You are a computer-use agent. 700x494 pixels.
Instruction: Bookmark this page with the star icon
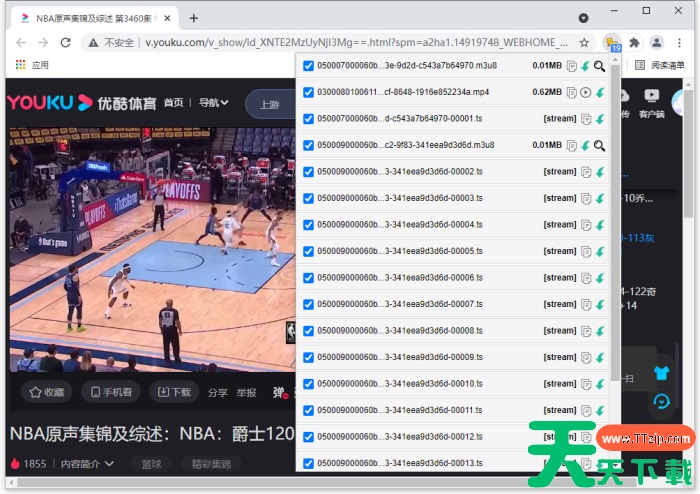point(584,42)
